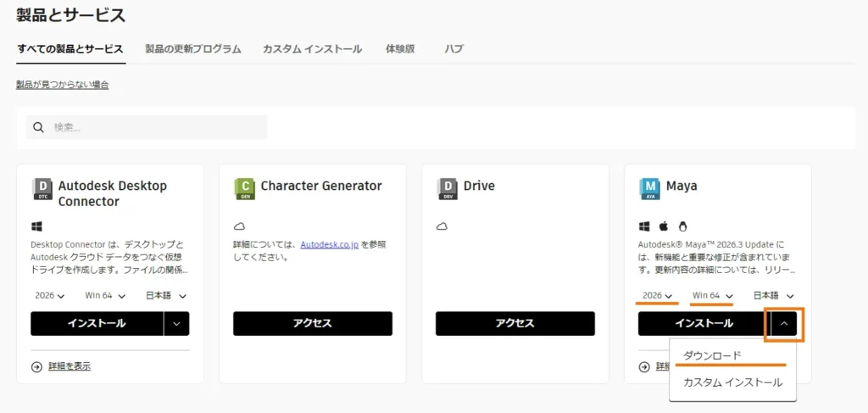Switch to the 製品の更新プログラム tab
The width and height of the screenshot is (868, 413).
coord(193,49)
